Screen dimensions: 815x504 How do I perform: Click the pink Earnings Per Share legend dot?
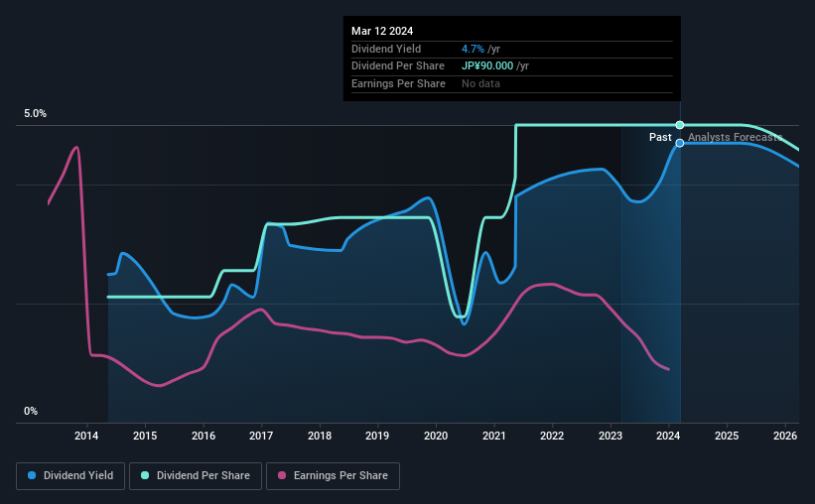pos(282,475)
